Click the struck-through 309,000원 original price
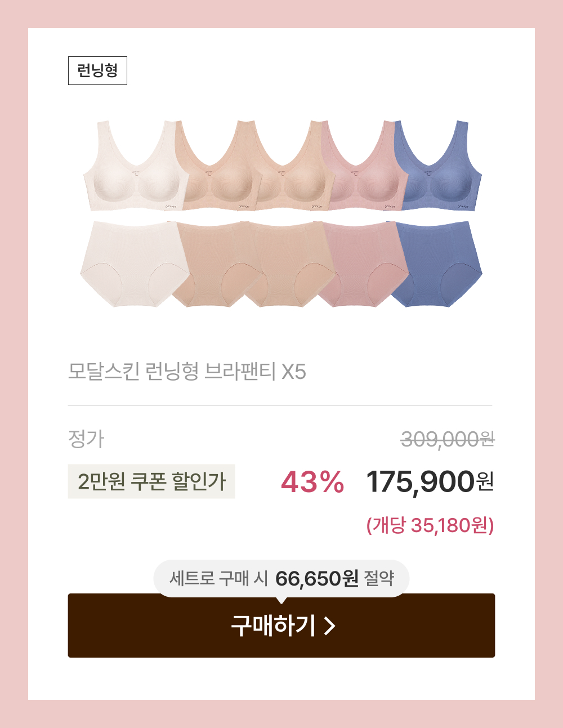 (x=448, y=439)
